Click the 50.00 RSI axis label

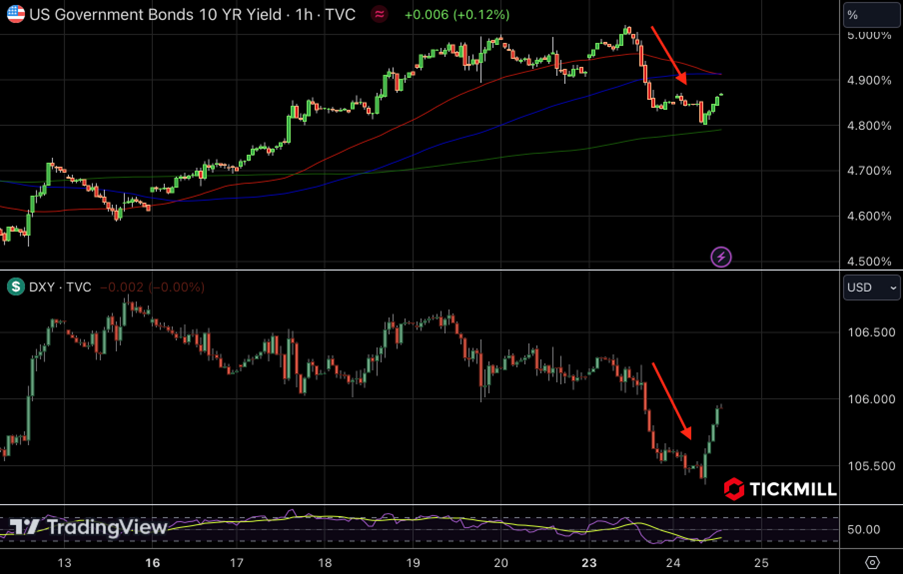pyautogui.click(x=863, y=530)
